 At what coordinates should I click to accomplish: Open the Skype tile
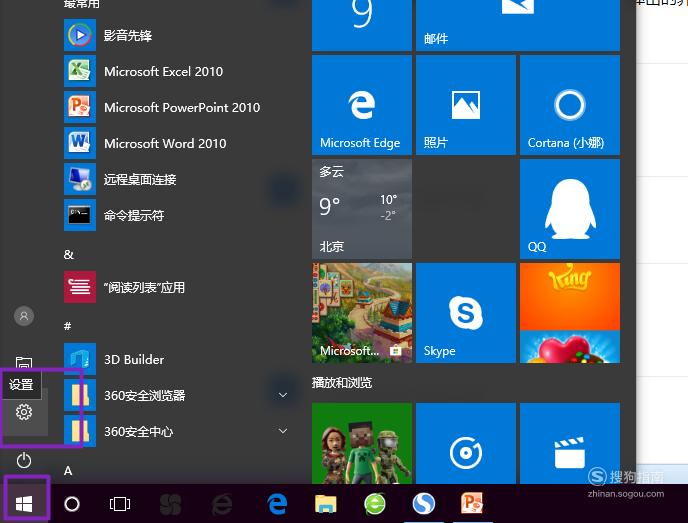coord(466,313)
